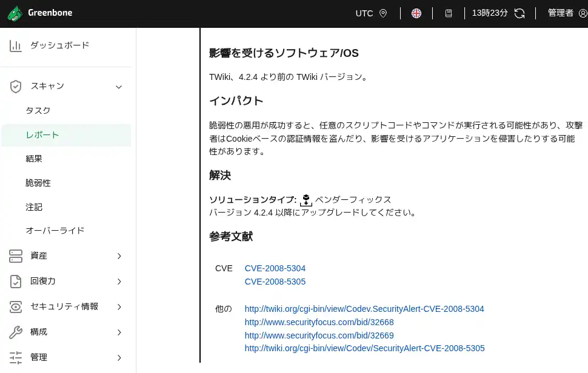Open the タスク menu item
588x373 pixels.
(x=38, y=111)
